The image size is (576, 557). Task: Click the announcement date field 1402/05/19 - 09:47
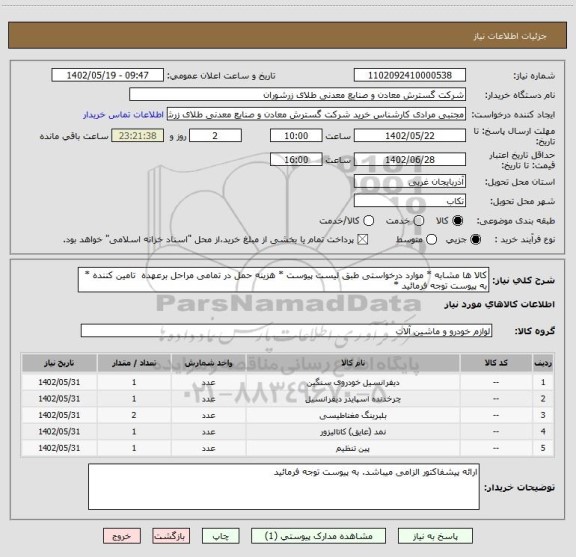coord(108,75)
